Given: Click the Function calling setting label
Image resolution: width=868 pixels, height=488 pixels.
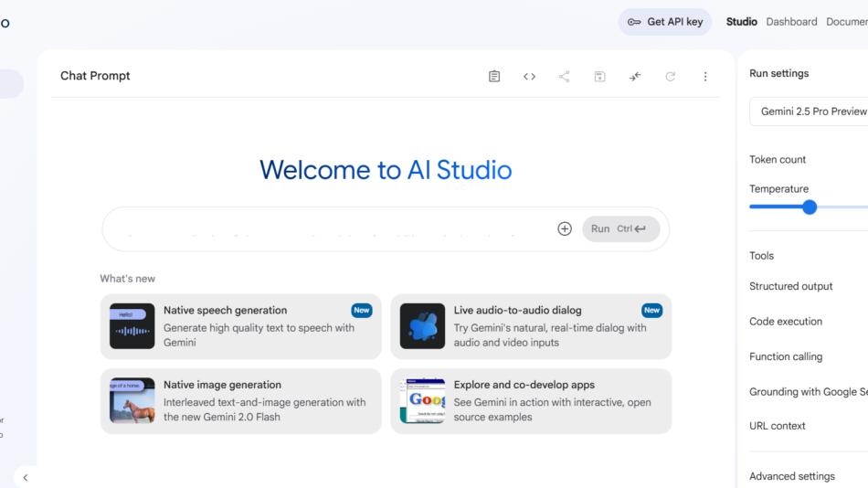Looking at the screenshot, I should point(786,356).
